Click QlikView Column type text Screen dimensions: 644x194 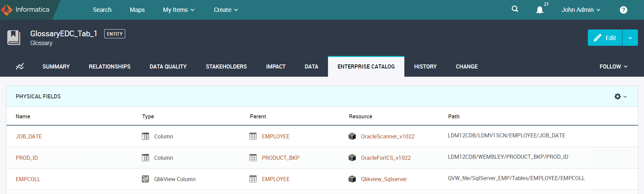[175, 179]
